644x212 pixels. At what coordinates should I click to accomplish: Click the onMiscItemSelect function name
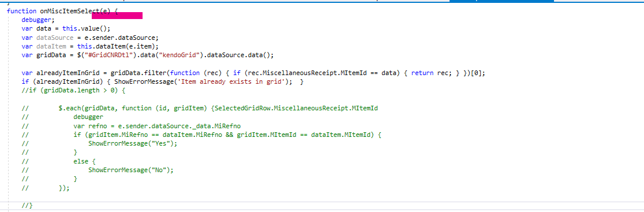click(x=70, y=12)
